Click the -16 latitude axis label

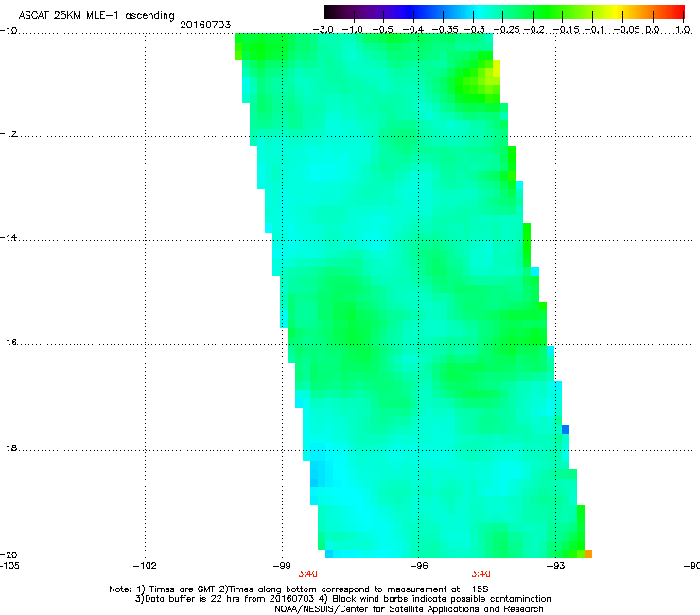point(9,343)
